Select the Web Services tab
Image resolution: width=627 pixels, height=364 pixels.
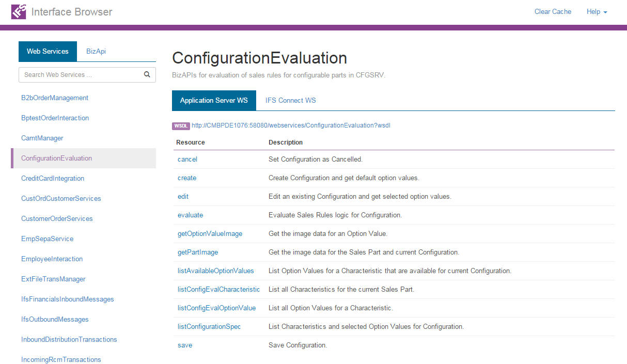[x=48, y=51]
